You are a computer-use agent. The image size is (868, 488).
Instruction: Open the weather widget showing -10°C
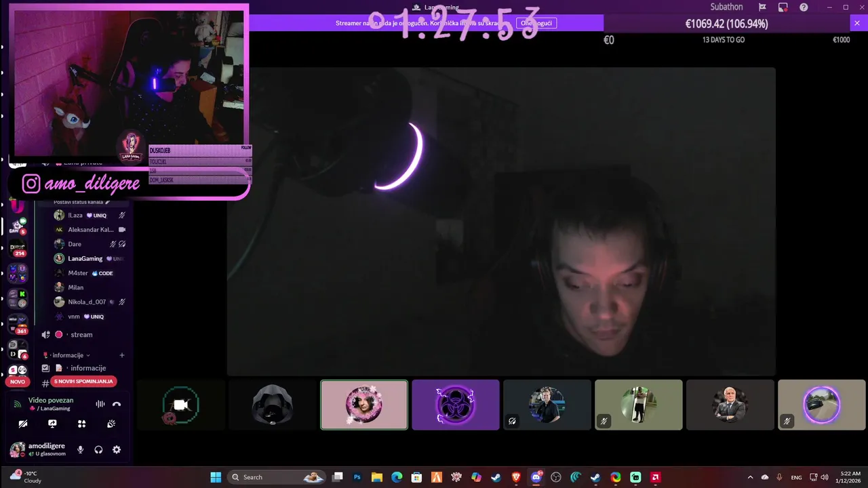click(26, 477)
